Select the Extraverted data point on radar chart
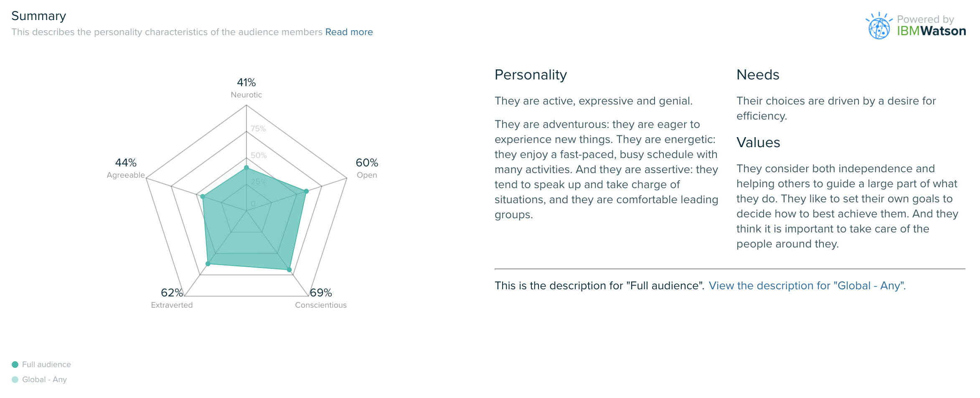 coord(208,264)
